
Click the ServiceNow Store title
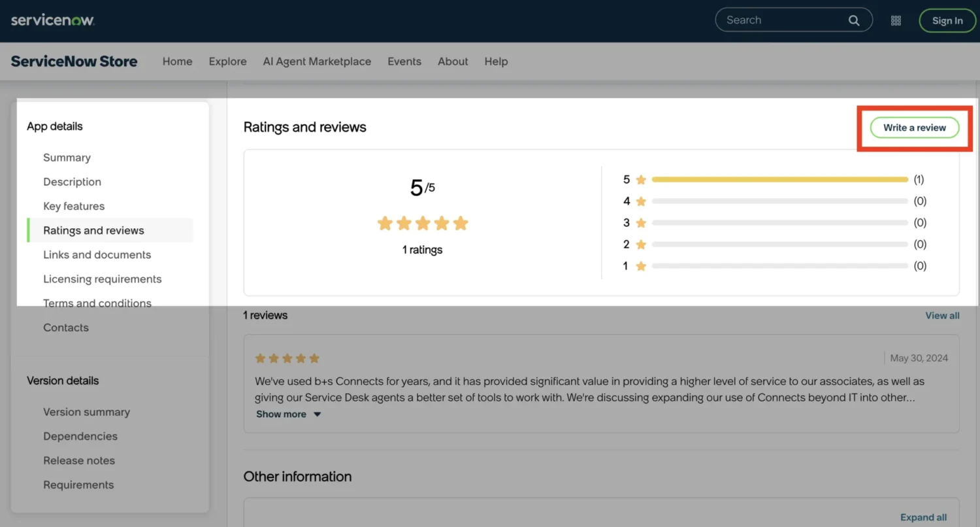[x=74, y=61]
